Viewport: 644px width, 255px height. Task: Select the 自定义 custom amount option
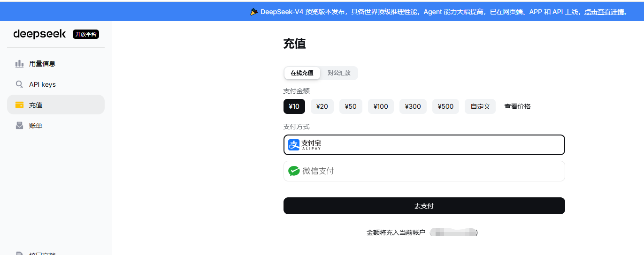click(x=480, y=106)
